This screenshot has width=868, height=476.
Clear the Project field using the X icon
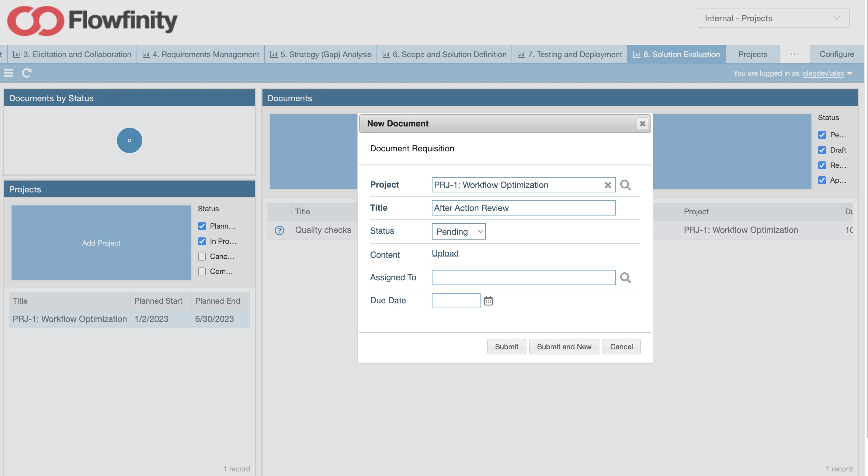pyautogui.click(x=608, y=185)
